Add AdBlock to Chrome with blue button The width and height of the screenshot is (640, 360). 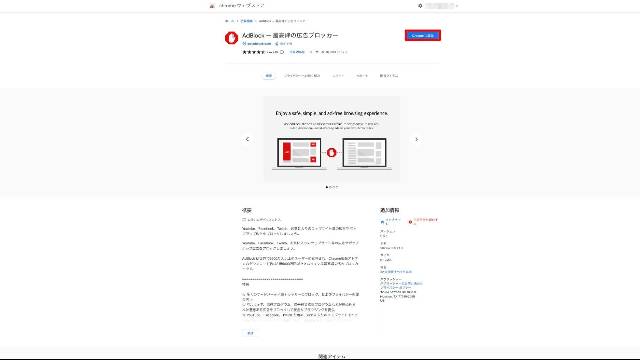423,36
